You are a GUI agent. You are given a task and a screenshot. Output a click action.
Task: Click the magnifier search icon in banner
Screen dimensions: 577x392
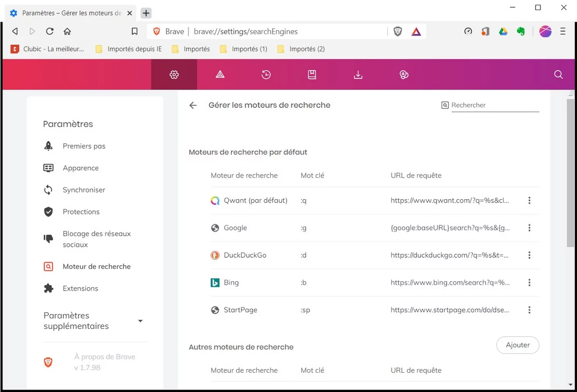(558, 75)
